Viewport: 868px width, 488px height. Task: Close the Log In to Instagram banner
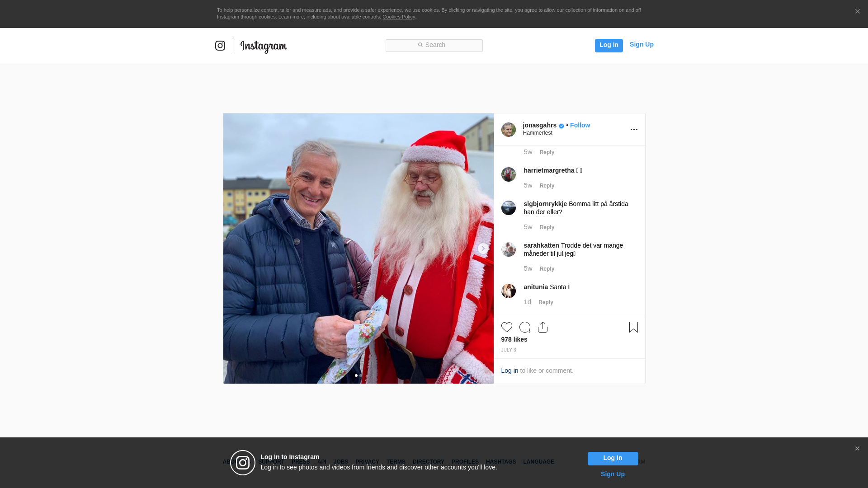coord(857,449)
